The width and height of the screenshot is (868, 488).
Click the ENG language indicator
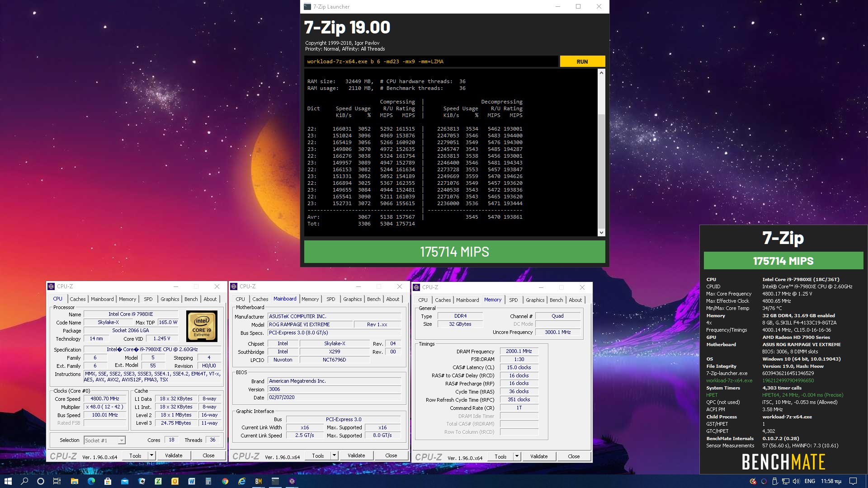[810, 481]
